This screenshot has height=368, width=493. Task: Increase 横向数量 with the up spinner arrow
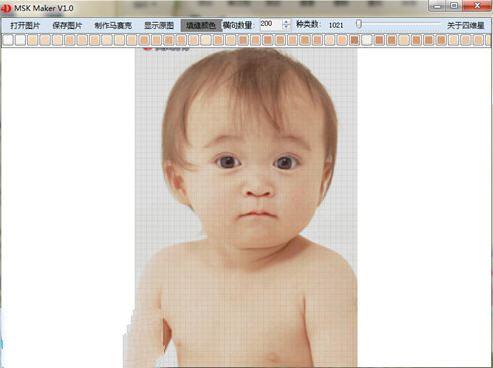[x=286, y=22]
